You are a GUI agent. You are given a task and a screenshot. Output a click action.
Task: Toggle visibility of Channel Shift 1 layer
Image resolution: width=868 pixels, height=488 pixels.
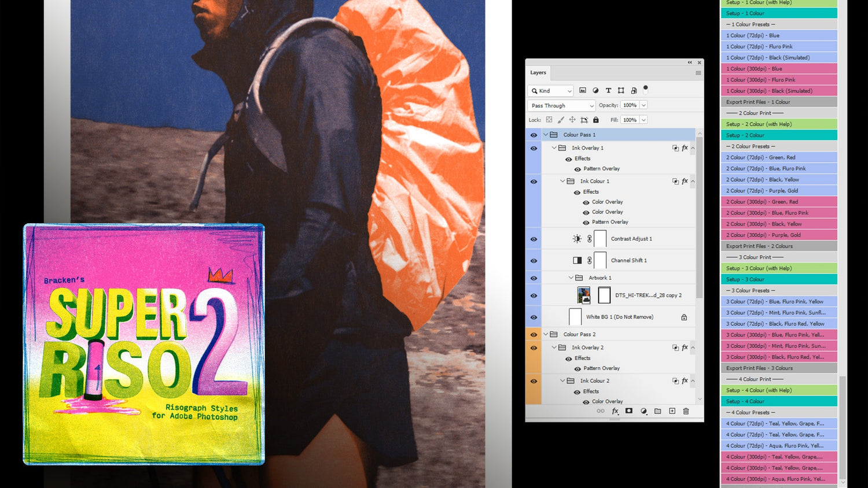534,261
